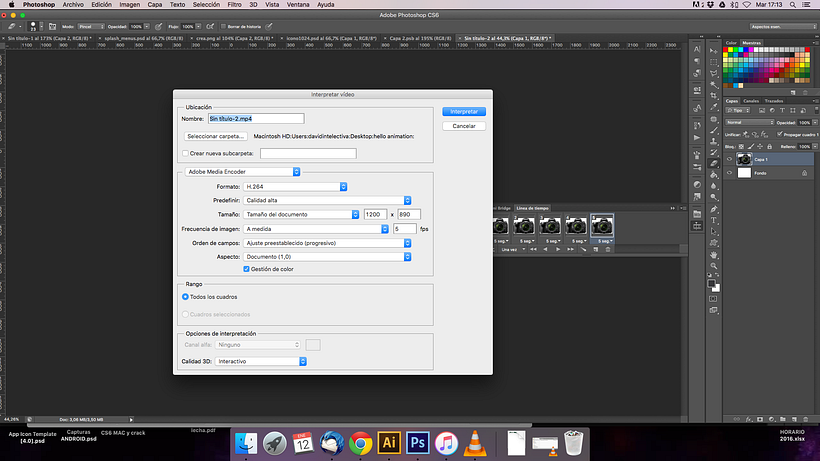Image resolution: width=820 pixels, height=461 pixels.
Task: Open Google Chrome from the dock
Action: 360,443
